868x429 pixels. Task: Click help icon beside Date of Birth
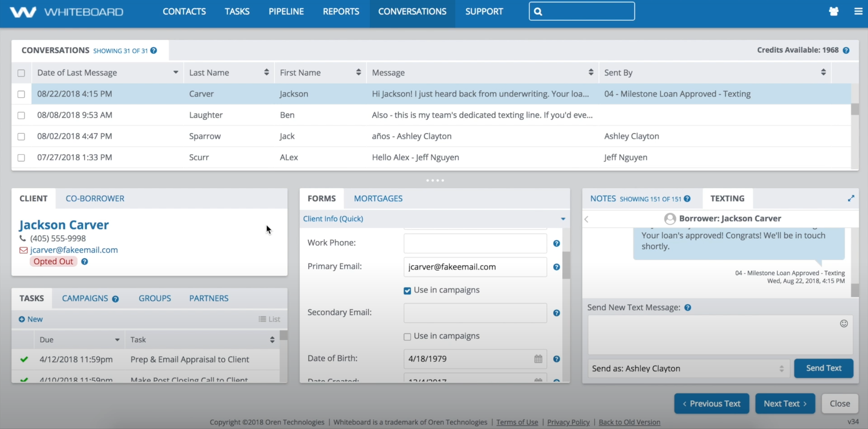(x=556, y=359)
